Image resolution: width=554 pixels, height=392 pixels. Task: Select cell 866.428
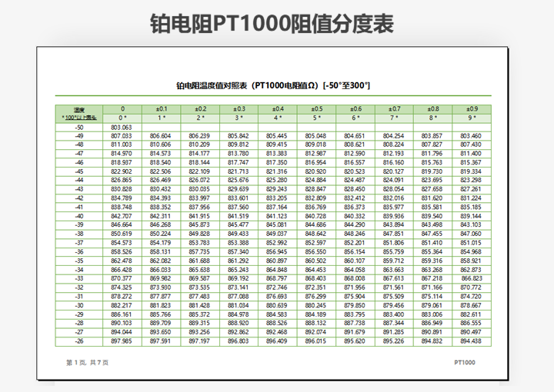coord(122,270)
